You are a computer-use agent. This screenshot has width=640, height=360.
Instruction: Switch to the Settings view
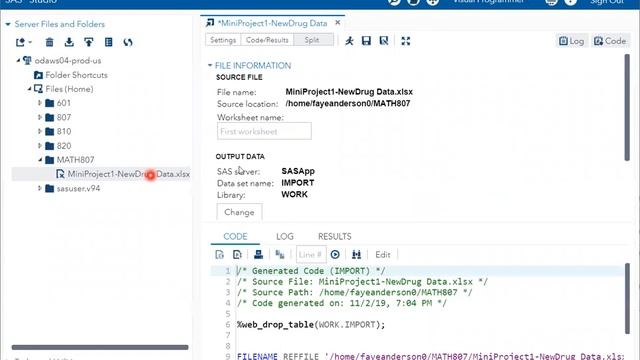tap(223, 40)
